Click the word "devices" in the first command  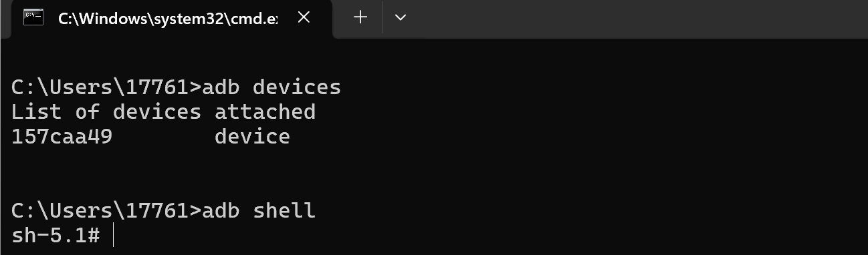[297, 87]
